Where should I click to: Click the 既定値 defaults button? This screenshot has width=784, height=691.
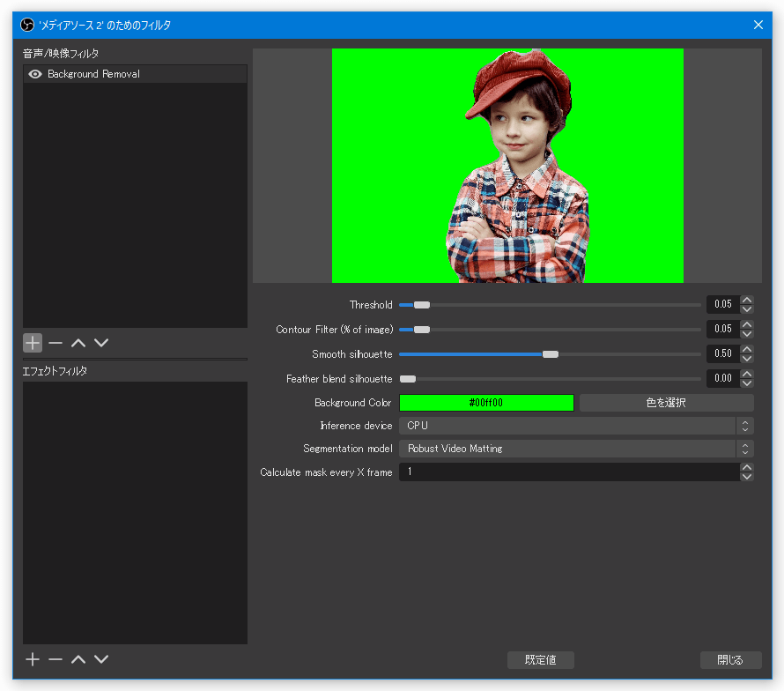pos(541,660)
